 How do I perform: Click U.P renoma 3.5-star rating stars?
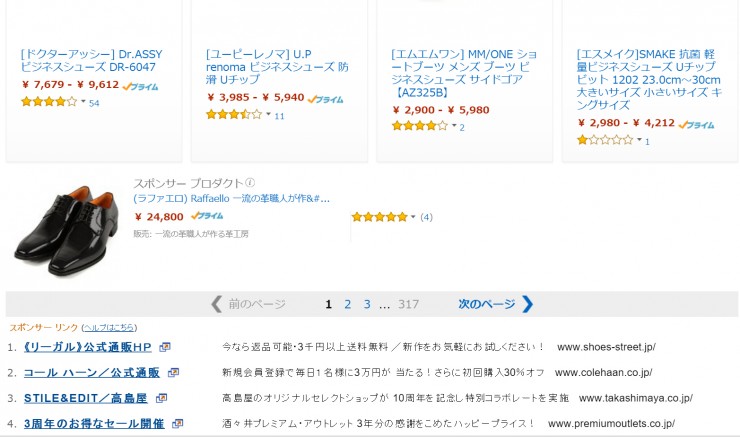234,114
